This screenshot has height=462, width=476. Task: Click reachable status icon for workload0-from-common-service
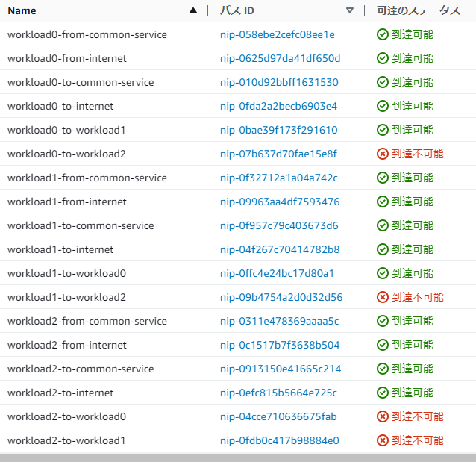[383, 34]
